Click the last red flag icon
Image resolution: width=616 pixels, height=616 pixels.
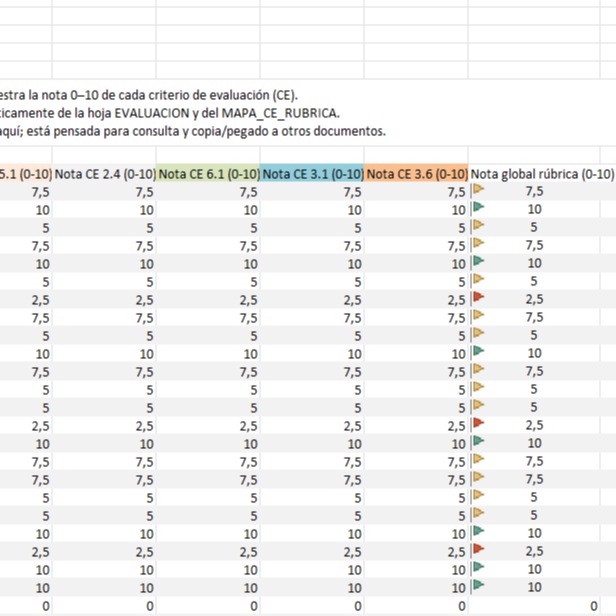pos(478,551)
